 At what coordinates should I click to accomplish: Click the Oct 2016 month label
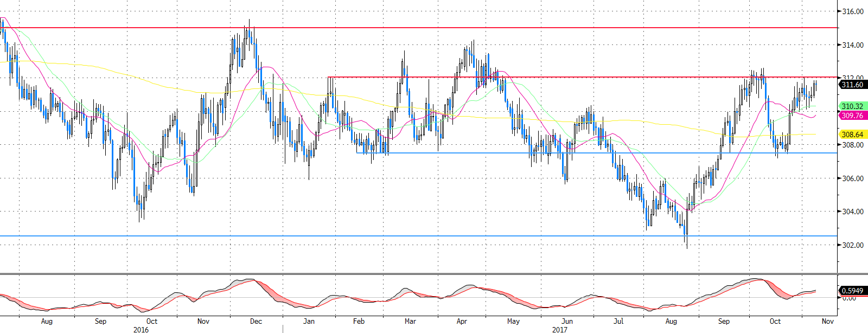tap(152, 321)
